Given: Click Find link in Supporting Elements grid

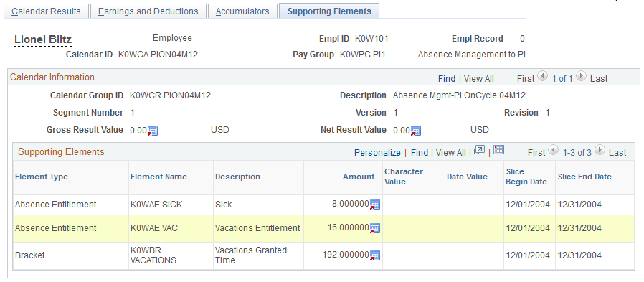Looking at the screenshot, I should point(420,153).
